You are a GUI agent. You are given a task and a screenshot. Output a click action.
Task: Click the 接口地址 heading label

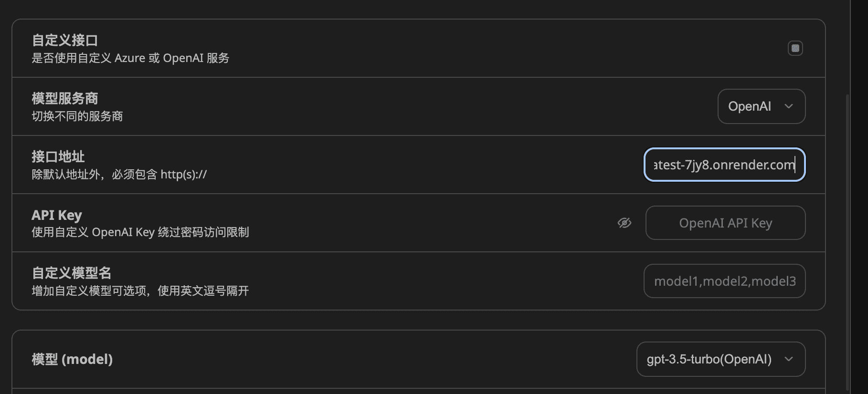coord(58,156)
